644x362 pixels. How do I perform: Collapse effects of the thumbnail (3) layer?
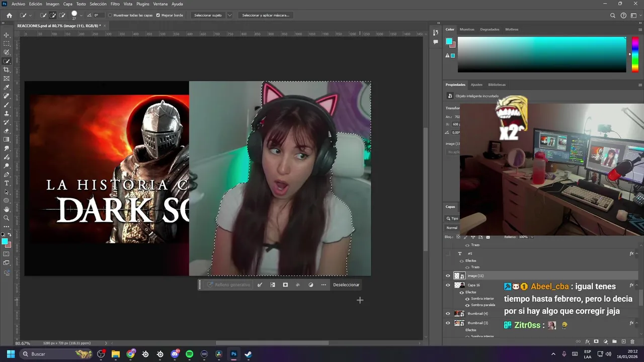click(637, 323)
